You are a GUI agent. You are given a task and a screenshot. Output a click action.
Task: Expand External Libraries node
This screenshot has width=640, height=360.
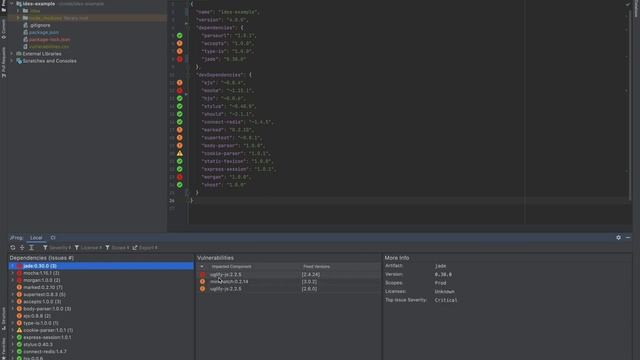pos(12,54)
